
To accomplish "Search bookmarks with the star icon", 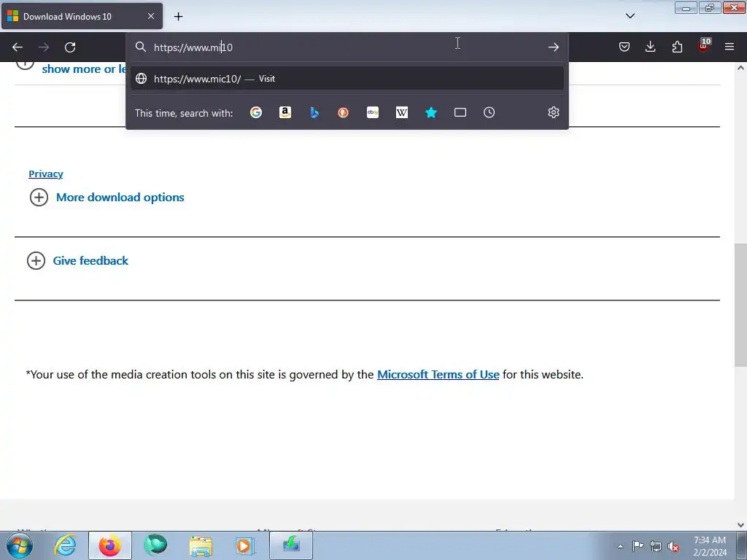I will point(431,112).
